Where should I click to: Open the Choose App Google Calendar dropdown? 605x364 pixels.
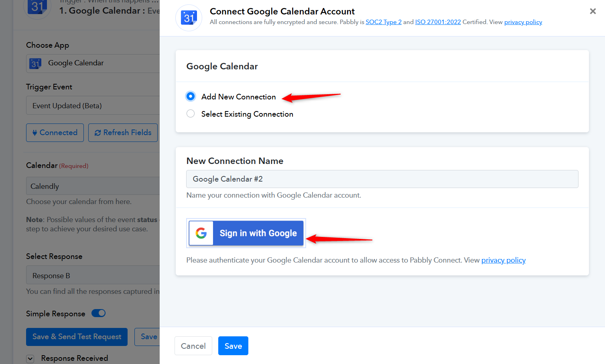pos(93,63)
